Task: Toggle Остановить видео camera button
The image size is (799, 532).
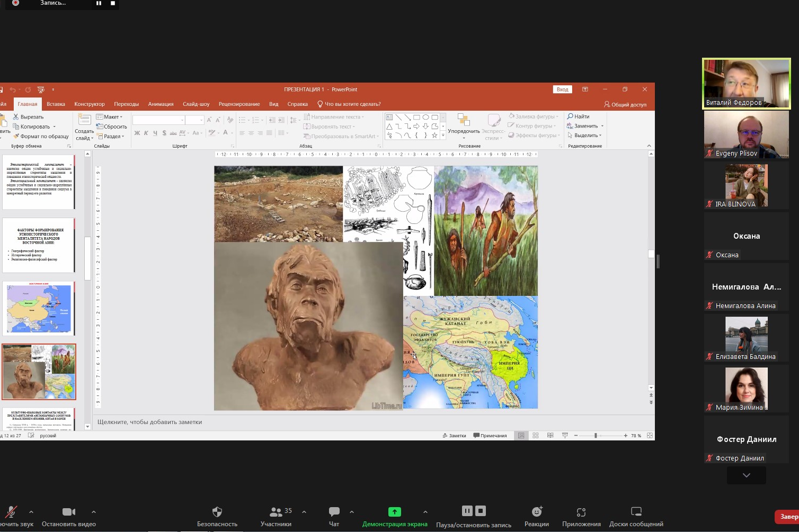Action: pos(69,517)
